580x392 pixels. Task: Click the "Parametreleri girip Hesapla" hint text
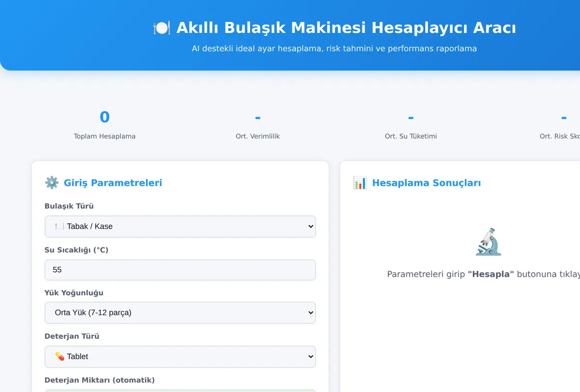point(483,274)
